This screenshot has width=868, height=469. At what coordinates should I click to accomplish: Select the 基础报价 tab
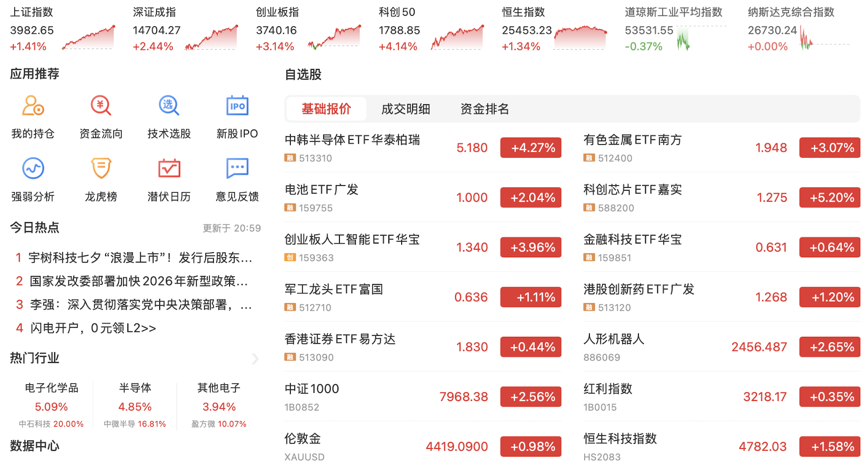coord(326,109)
